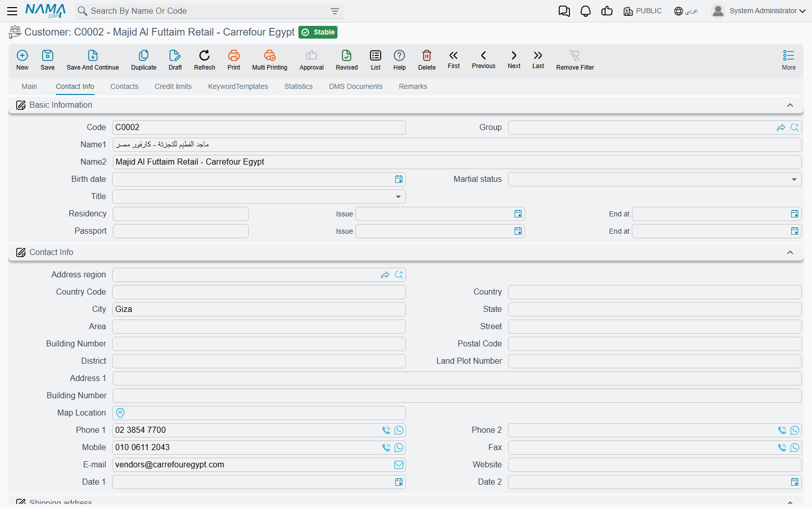Screen dimensions: 812x508
Task: Click the Stable status badge
Action: click(x=318, y=32)
